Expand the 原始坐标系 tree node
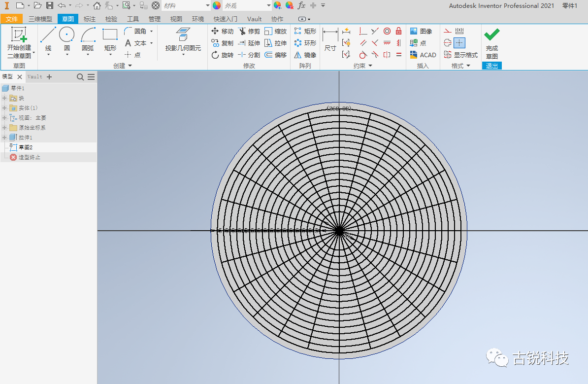 click(x=4, y=128)
